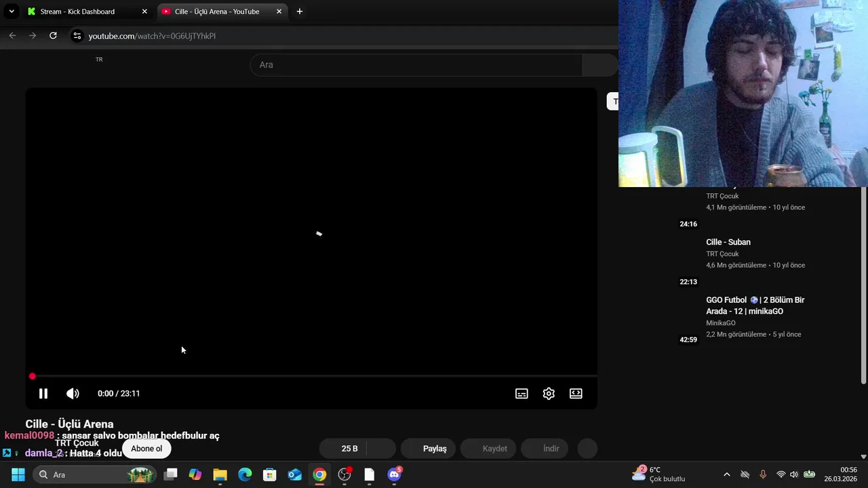The image size is (868, 488).
Task: View site information icon in address bar
Action: 77,36
